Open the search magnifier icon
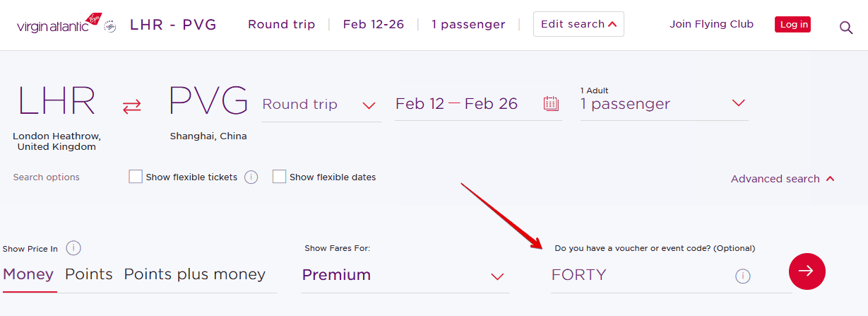 [845, 28]
